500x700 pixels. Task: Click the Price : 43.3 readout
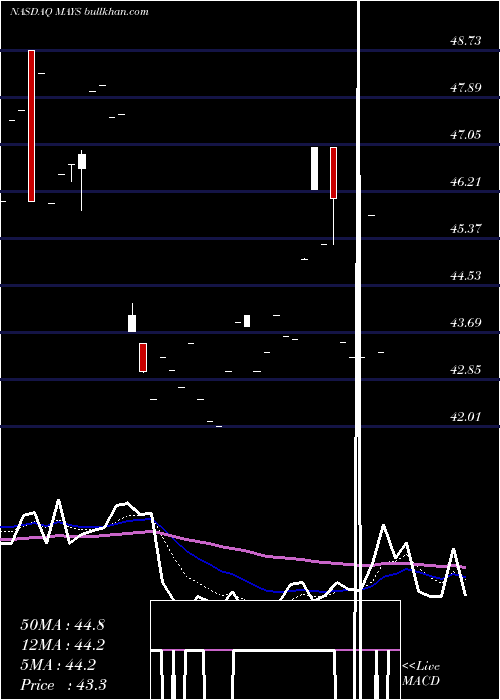click(63, 684)
